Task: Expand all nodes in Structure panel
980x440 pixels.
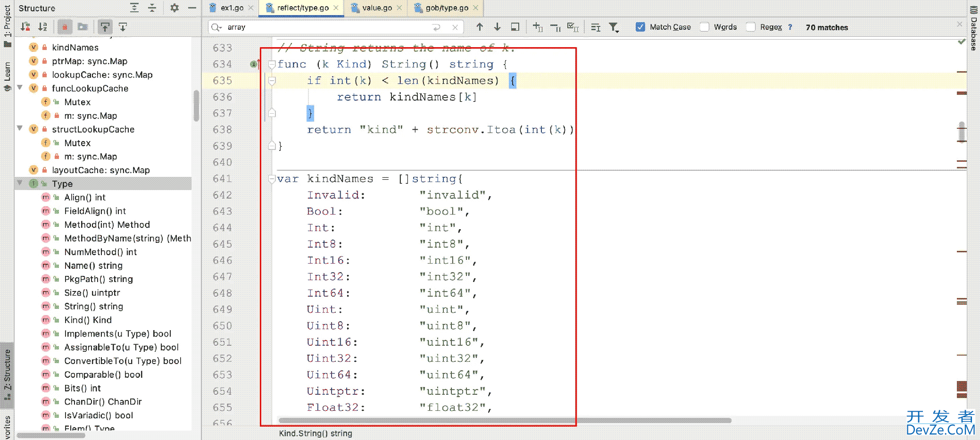Action: pyautogui.click(x=134, y=8)
